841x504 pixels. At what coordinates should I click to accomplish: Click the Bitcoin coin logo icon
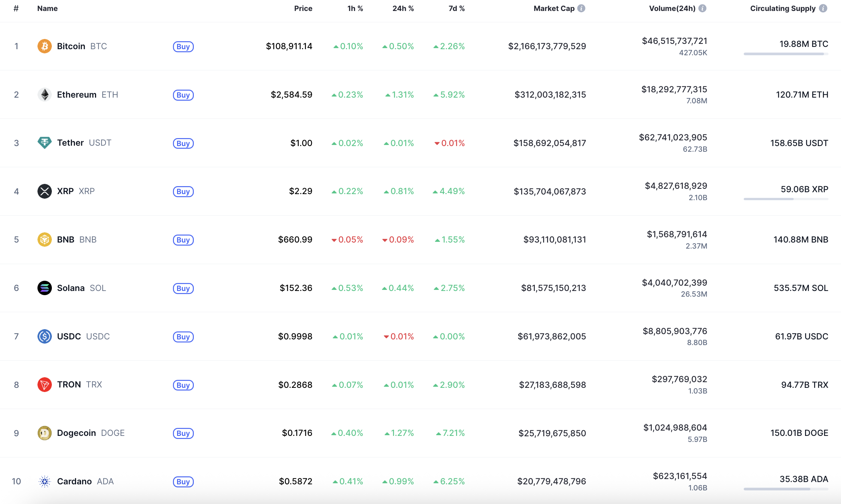click(44, 46)
